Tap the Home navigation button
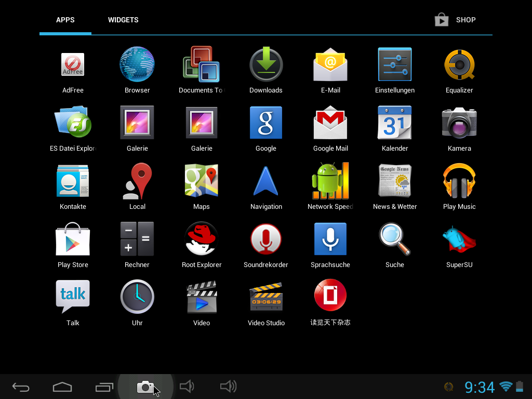This screenshot has width=532, height=399. tap(62, 387)
